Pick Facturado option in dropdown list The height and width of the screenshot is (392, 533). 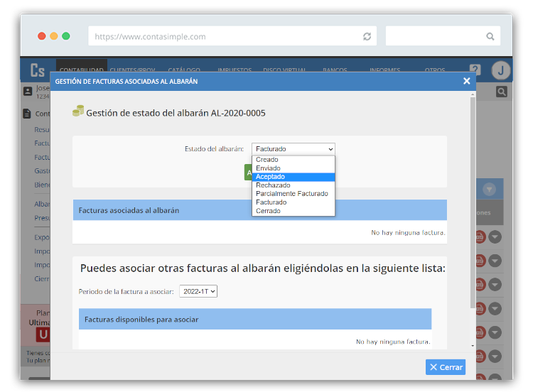pos(294,202)
